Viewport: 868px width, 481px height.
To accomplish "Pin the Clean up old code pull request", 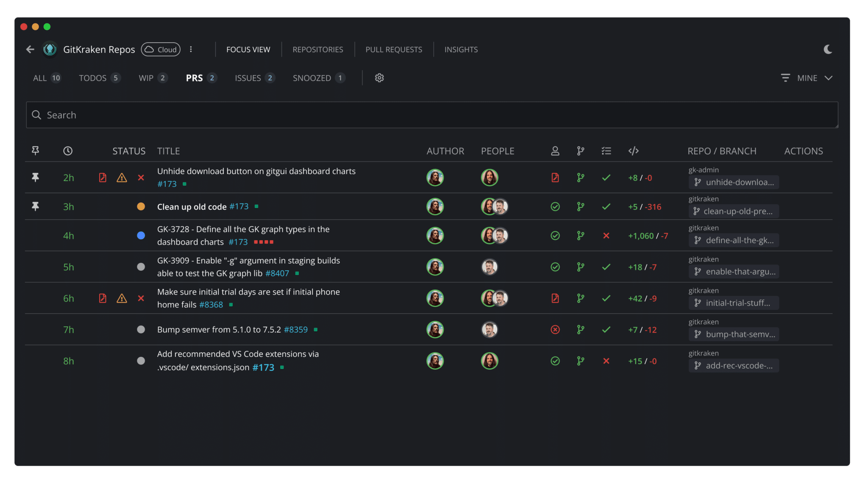I will (35, 207).
